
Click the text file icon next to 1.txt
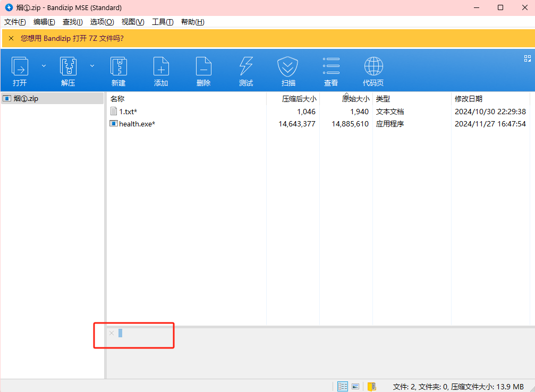(114, 111)
